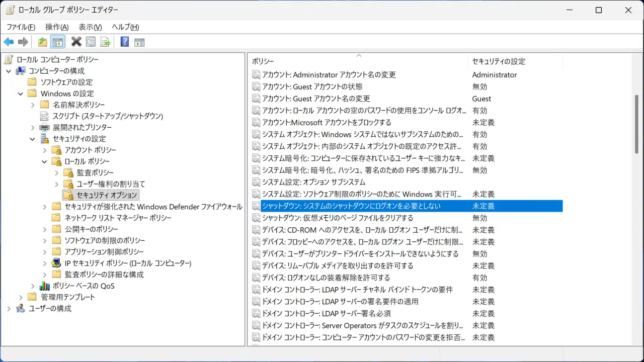Image resolution: width=644 pixels, height=362 pixels.
Task: Expand the 名前解決ポリシー node
Action: point(33,105)
